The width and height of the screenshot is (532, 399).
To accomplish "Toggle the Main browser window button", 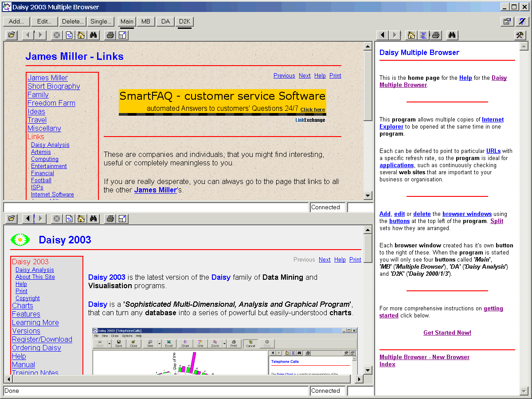I will 127,21.
